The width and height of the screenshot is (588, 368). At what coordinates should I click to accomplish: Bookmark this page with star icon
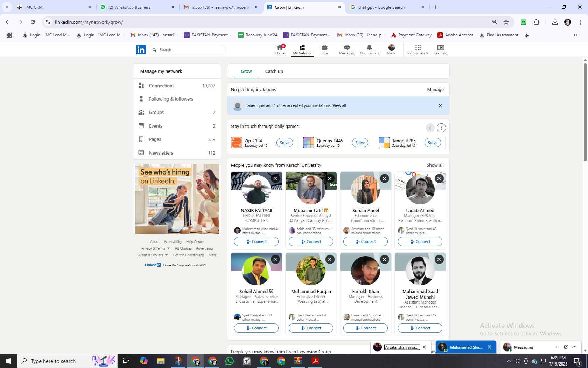tap(506, 22)
